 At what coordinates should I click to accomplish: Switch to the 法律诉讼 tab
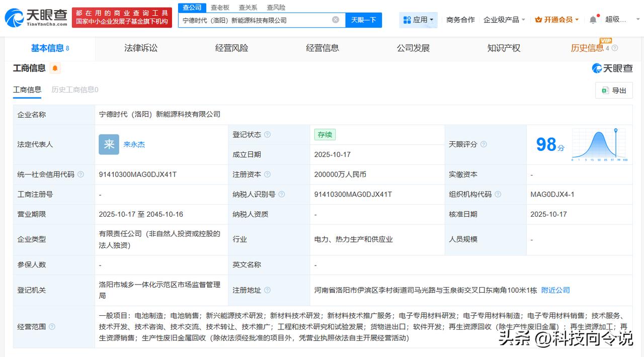(140, 48)
